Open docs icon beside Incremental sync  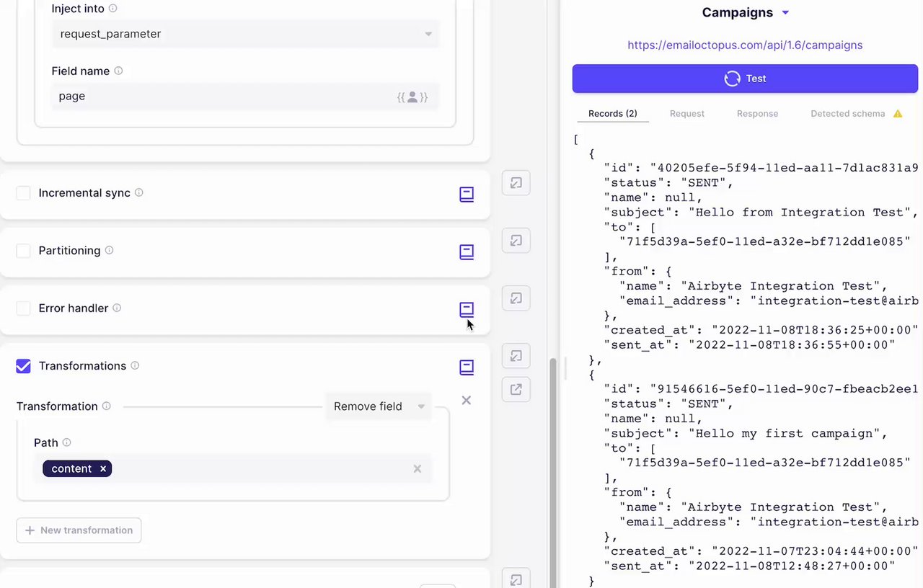pos(467,194)
